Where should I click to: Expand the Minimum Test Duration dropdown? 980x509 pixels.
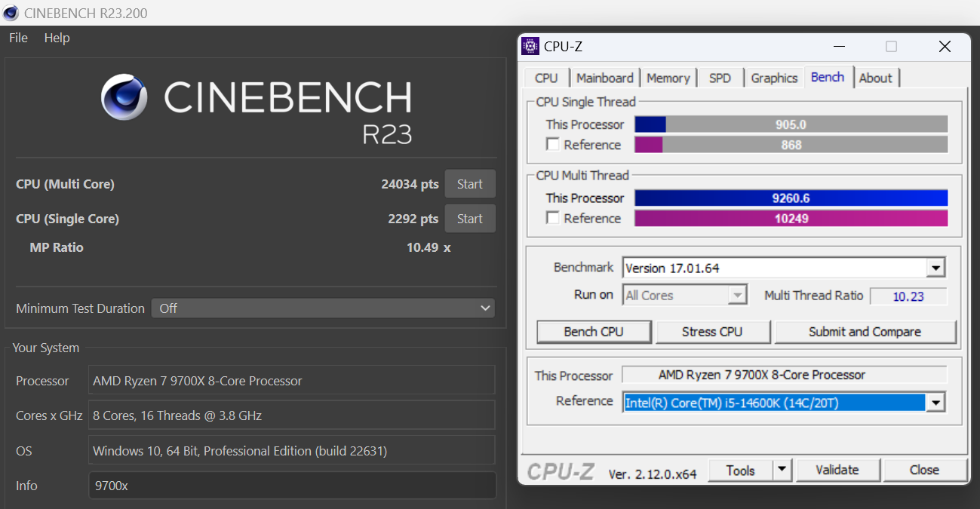(x=323, y=308)
